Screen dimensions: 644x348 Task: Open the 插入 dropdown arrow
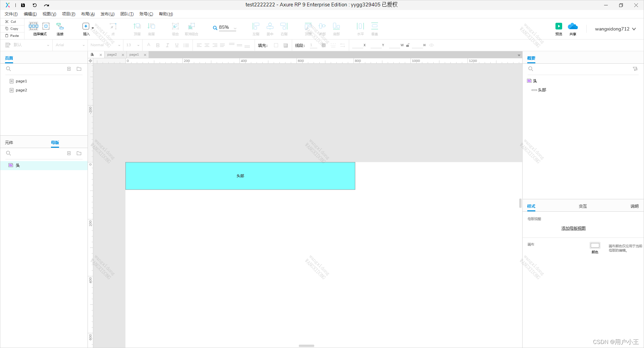[93, 28]
